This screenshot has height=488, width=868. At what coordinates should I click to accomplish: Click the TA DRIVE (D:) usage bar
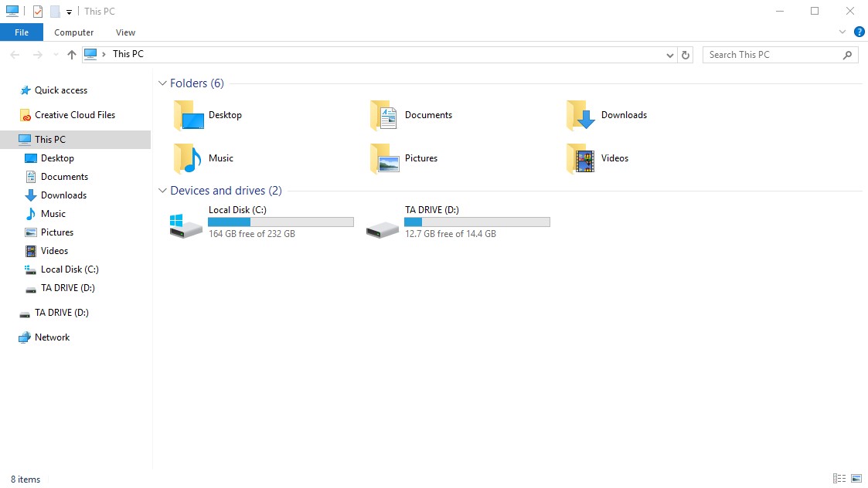coord(477,222)
